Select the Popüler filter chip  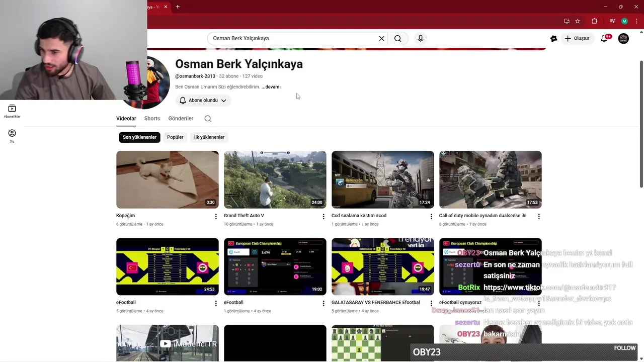(175, 137)
